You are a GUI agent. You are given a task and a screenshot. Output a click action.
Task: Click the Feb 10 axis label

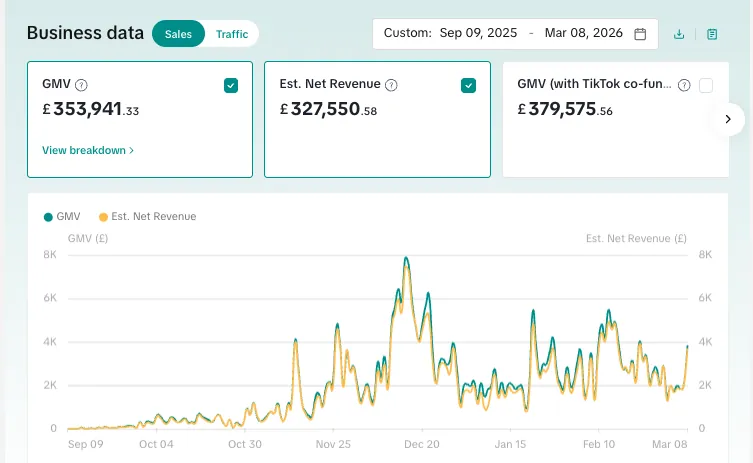[599, 444]
